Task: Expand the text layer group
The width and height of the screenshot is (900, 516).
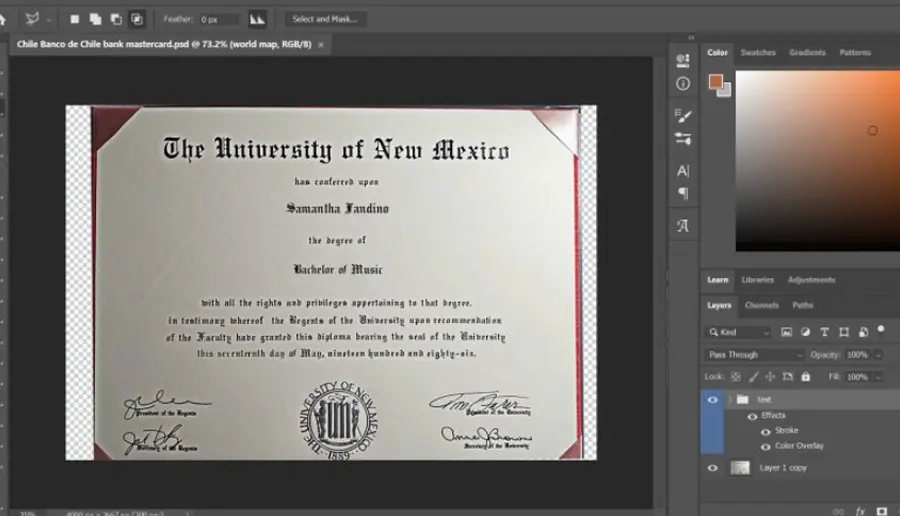Action: click(730, 399)
